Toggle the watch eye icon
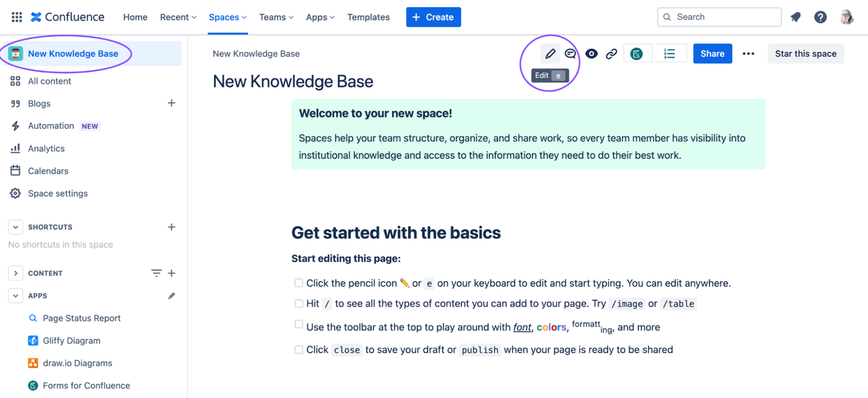Screen dimensions: 868x398 [x=591, y=54]
